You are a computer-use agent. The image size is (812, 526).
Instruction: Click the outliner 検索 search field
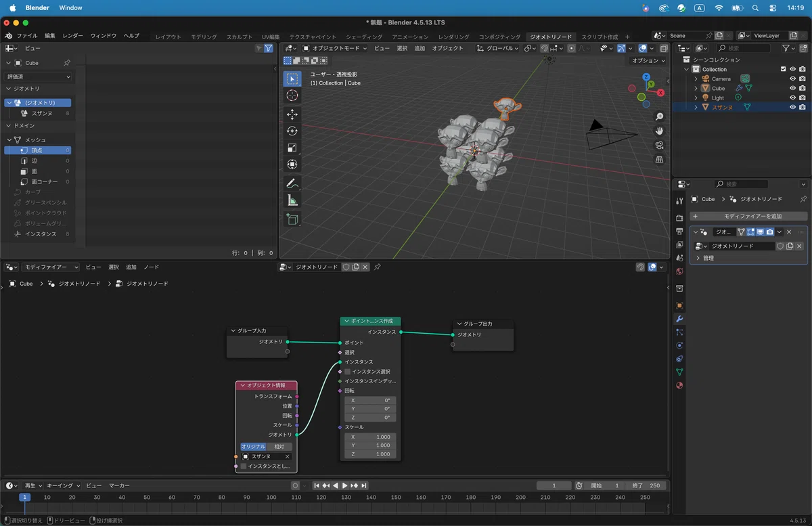pos(743,48)
